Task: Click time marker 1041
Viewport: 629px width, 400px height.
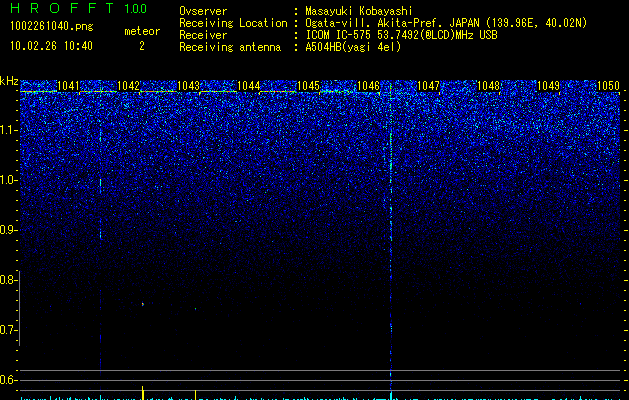Action: [68, 85]
